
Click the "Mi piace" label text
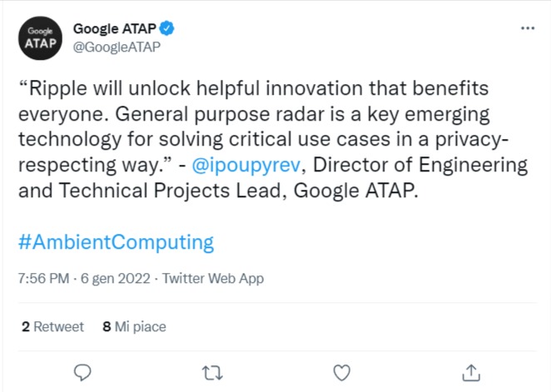tap(141, 327)
